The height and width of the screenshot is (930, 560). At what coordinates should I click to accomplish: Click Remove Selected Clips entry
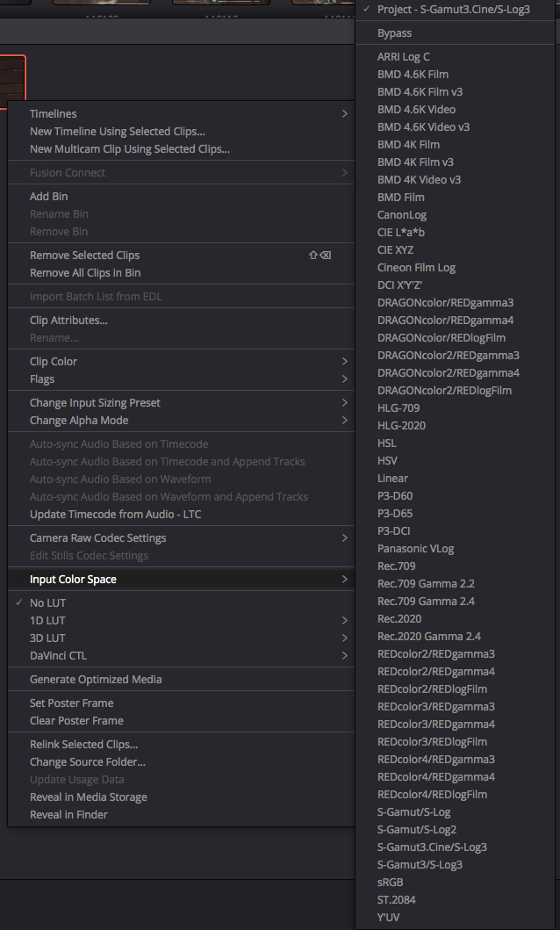pyautogui.click(x=84, y=256)
